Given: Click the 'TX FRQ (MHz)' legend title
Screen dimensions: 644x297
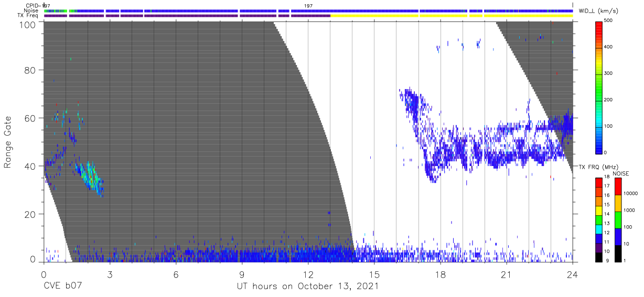Looking at the screenshot, I should tap(598, 167).
